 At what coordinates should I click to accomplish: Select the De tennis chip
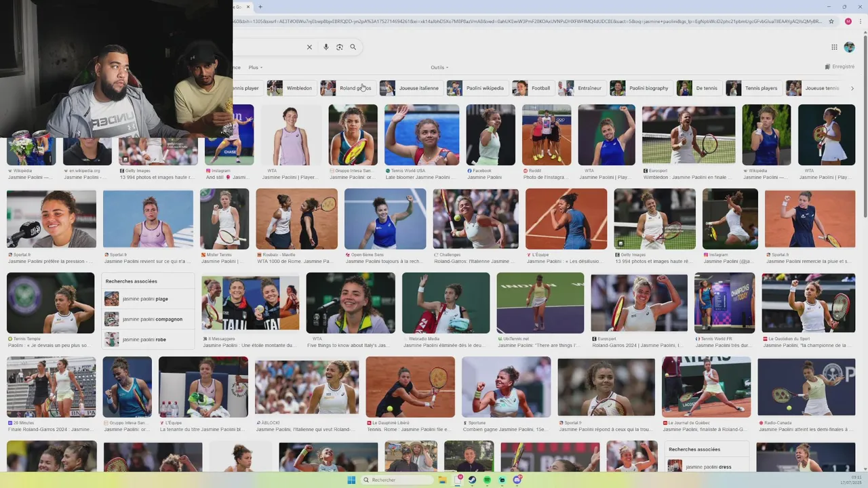click(x=698, y=88)
